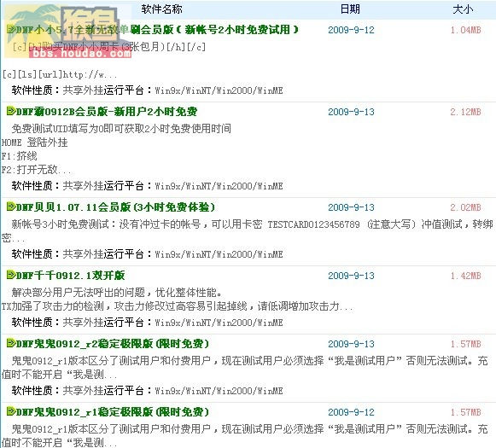The width and height of the screenshot is (496, 448).
Task: Click the HOME 登陆外挂 line
Action: (34, 143)
